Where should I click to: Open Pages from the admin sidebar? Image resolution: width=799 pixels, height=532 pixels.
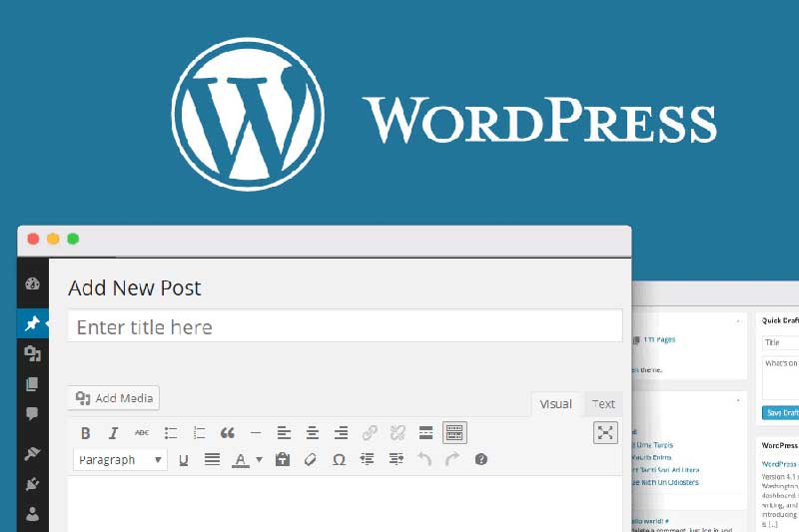[x=32, y=384]
